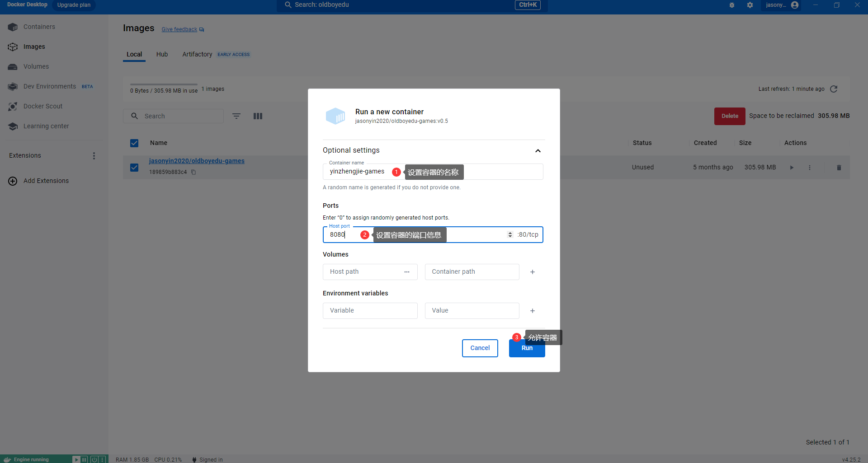Viewport: 868px width, 463px height.
Task: Uncheck the jasonyin2020/oldboyedu-games row checkbox
Action: [x=134, y=168]
